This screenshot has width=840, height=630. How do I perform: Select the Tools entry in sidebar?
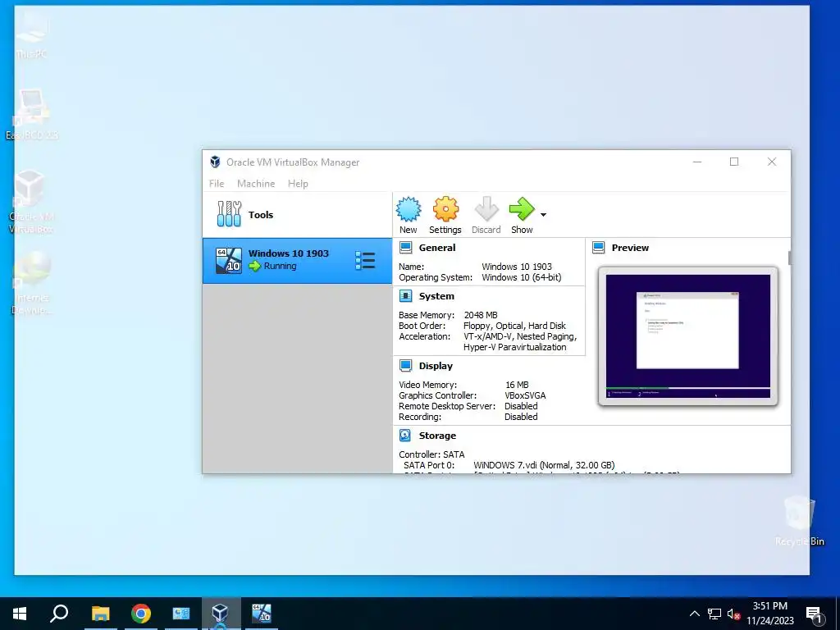click(297, 215)
